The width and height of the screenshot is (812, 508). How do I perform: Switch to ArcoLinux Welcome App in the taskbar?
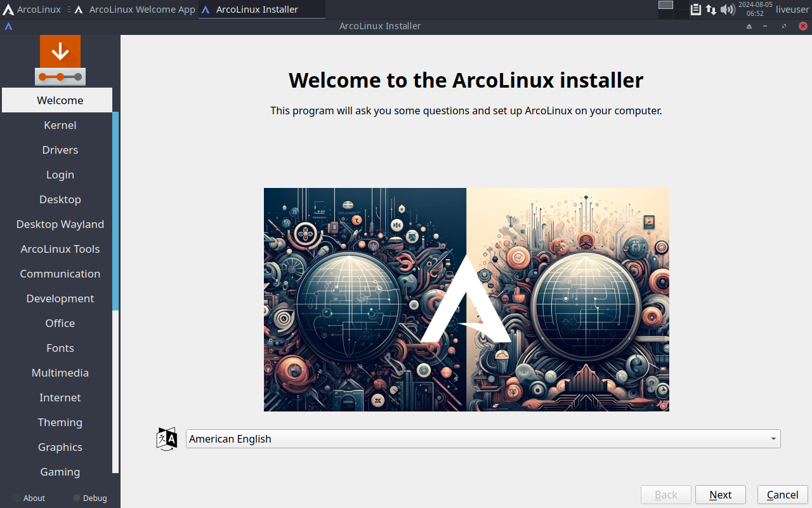[x=134, y=10]
